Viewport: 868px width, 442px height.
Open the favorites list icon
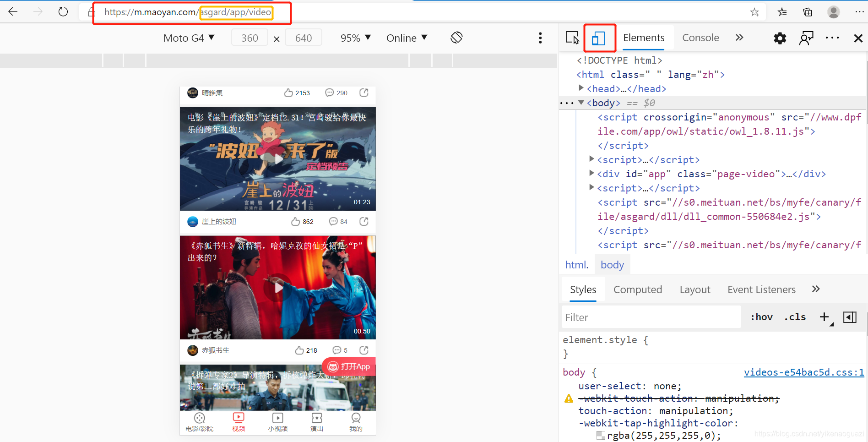[x=782, y=12]
